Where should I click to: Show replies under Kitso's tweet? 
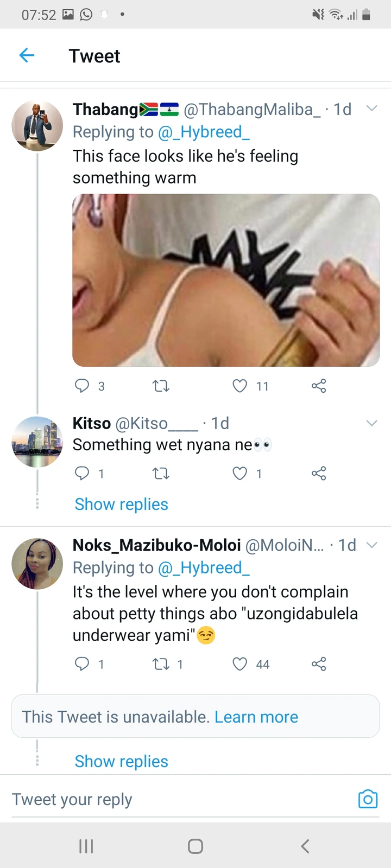pos(121,505)
